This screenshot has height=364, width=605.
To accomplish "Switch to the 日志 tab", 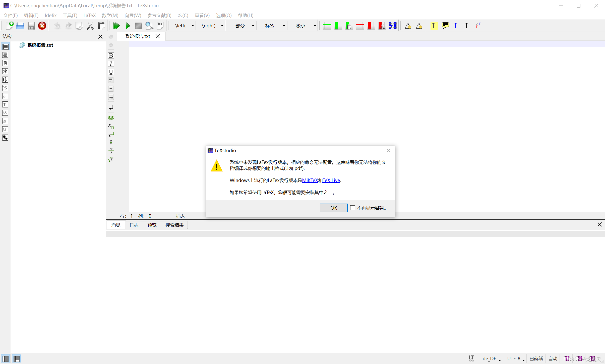I will (x=134, y=225).
